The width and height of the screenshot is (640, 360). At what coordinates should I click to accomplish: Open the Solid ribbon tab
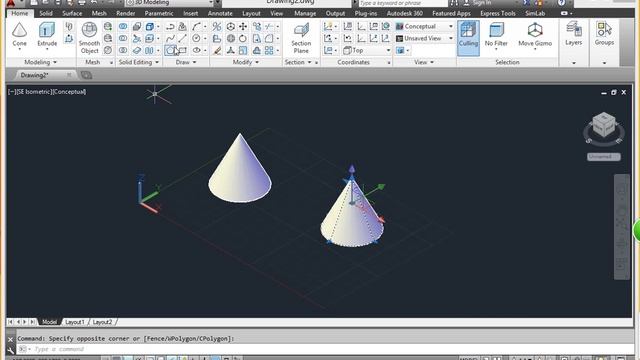[x=46, y=13]
